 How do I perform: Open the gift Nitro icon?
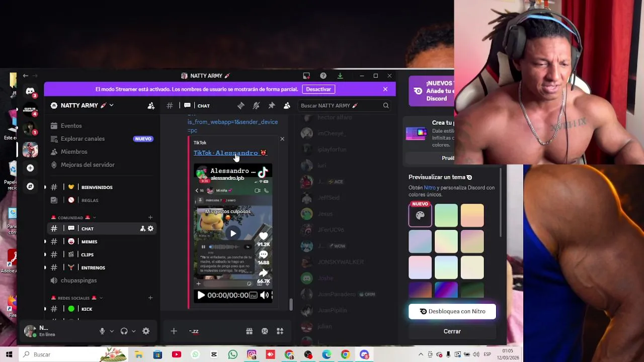(249, 331)
